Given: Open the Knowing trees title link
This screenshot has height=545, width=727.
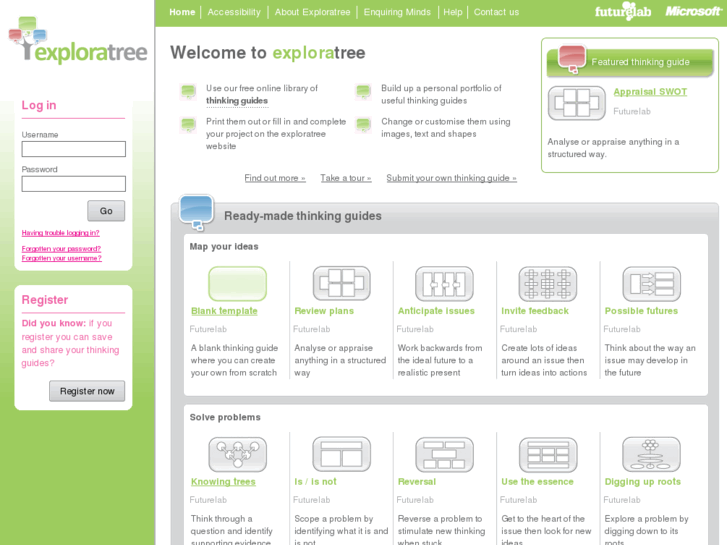Looking at the screenshot, I should pos(223,482).
